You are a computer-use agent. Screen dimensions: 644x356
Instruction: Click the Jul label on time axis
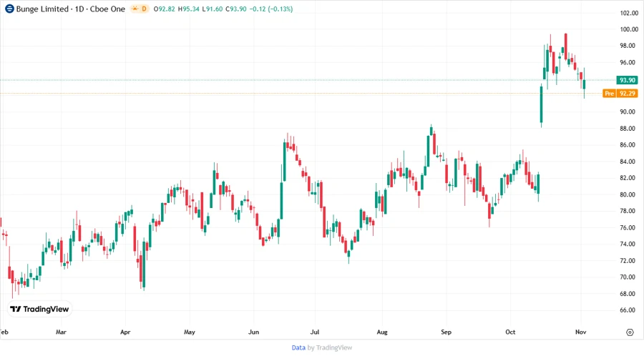(x=315, y=332)
